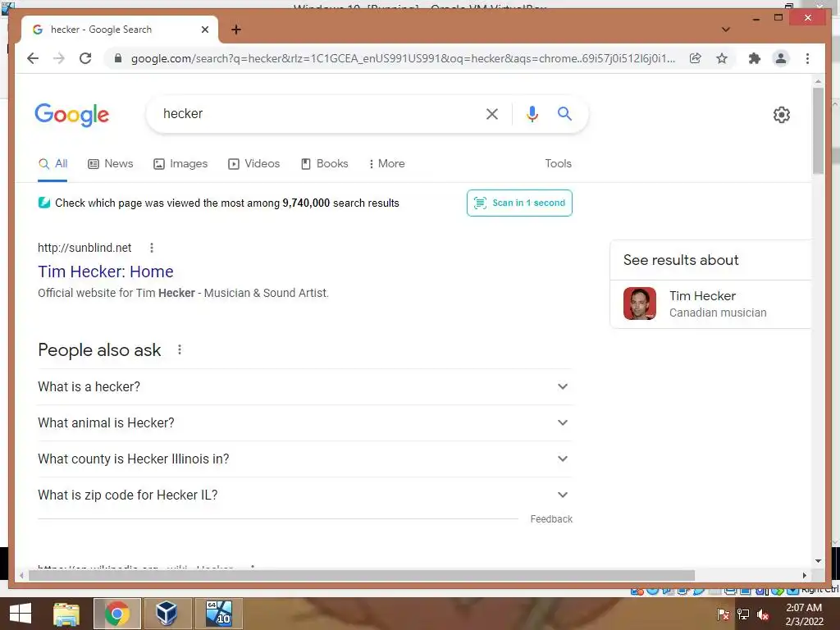Start voice search with microphone icon
Screen dimensions: 840x630
[532, 113]
